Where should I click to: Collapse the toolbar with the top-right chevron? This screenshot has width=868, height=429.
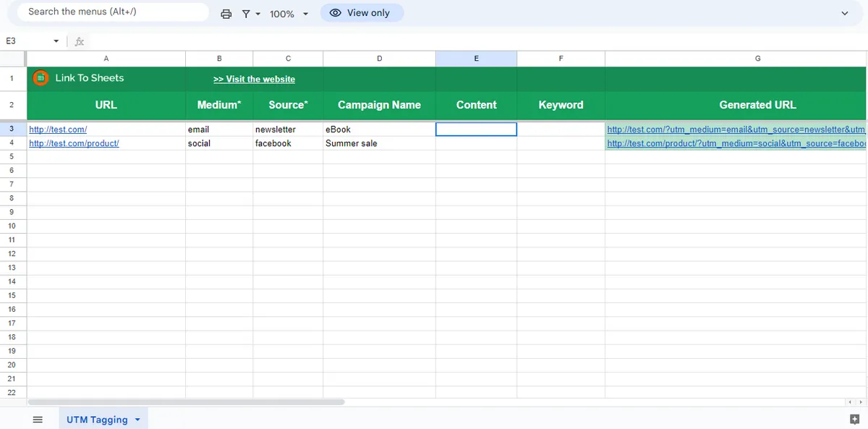coord(844,12)
